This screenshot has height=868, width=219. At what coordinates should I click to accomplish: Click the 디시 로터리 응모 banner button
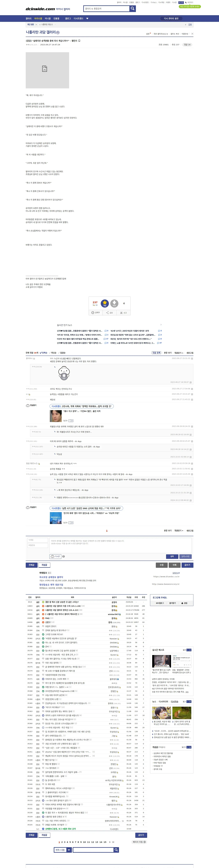tap(171, 19)
